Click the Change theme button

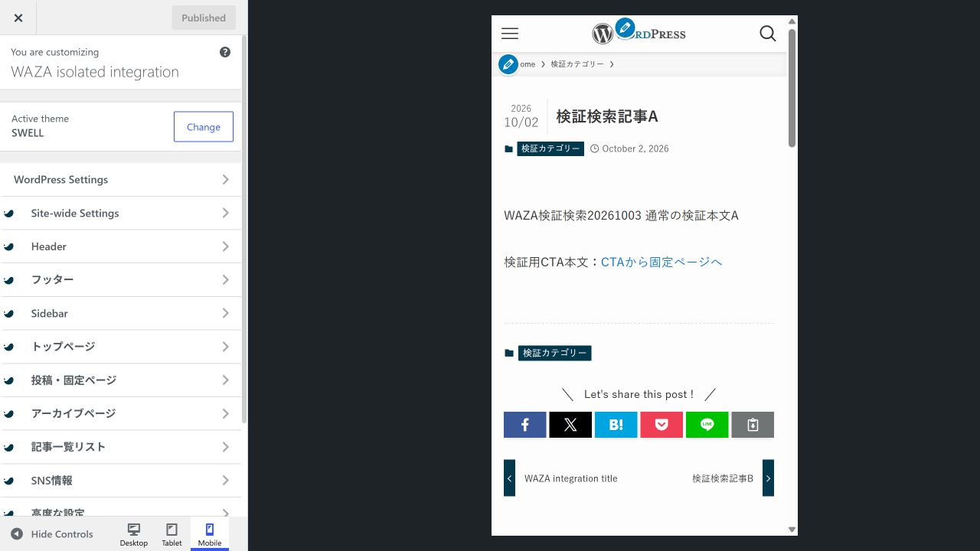pyautogui.click(x=204, y=127)
